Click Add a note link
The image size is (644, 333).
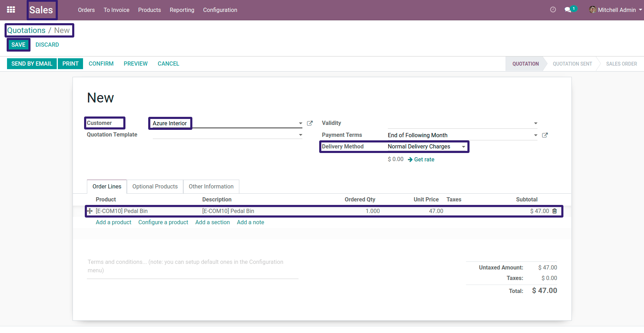pos(251,222)
